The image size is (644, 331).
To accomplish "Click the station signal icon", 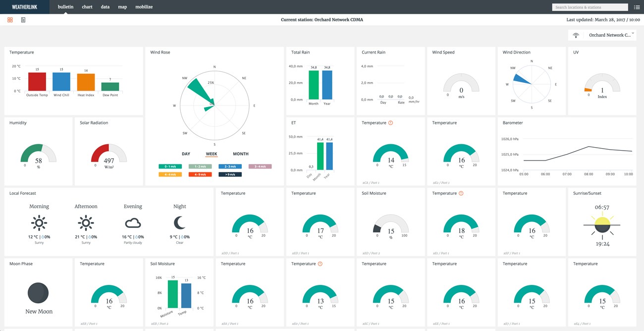I will coord(576,35).
